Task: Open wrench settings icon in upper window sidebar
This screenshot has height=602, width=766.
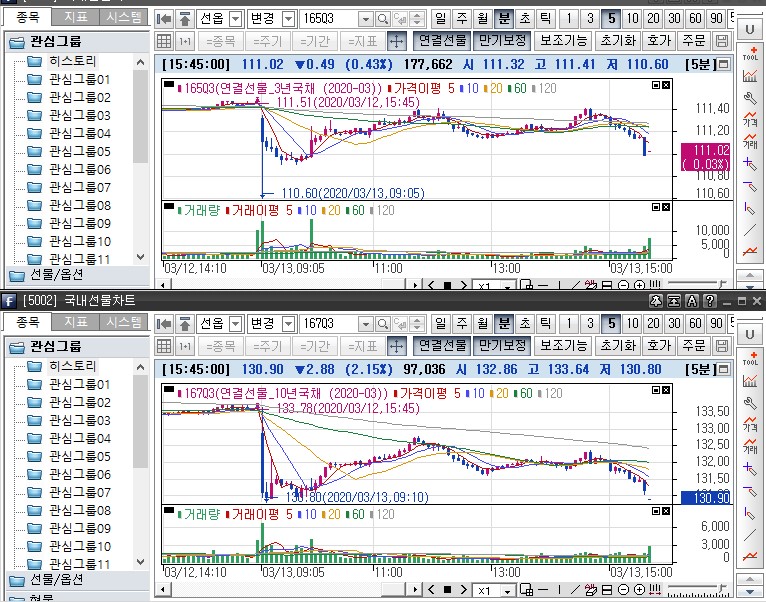Action: pos(750,98)
